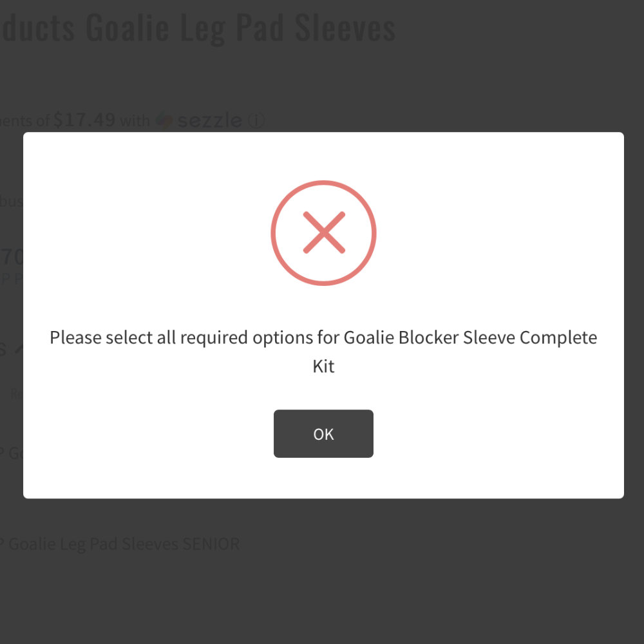Click the word 'Kit' in the error message
Viewport: 644px width, 644px height.
pos(323,366)
